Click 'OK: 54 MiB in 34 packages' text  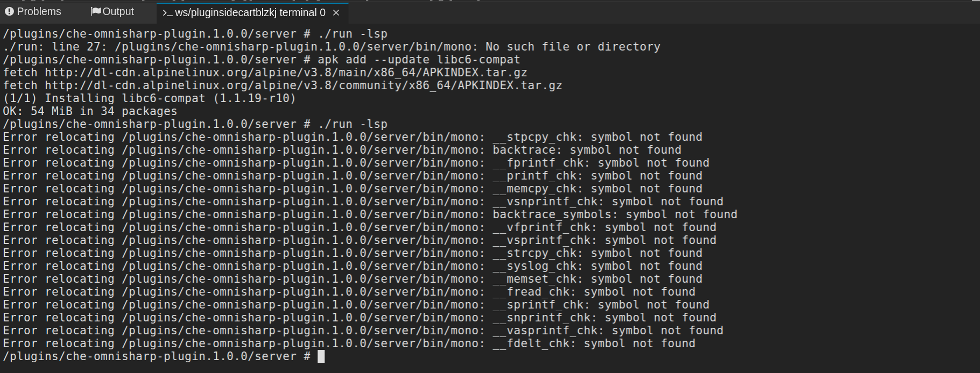[89, 111]
